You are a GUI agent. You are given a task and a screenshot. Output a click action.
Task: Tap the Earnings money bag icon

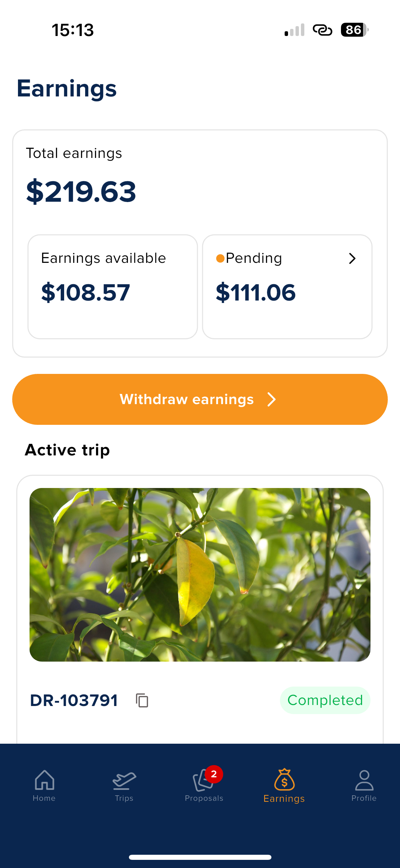coord(284,780)
